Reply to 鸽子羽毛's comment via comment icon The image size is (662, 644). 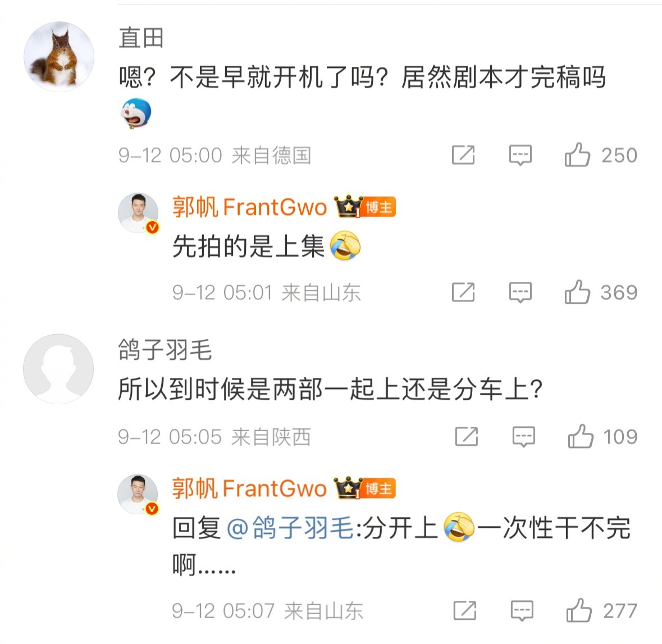coord(523,437)
